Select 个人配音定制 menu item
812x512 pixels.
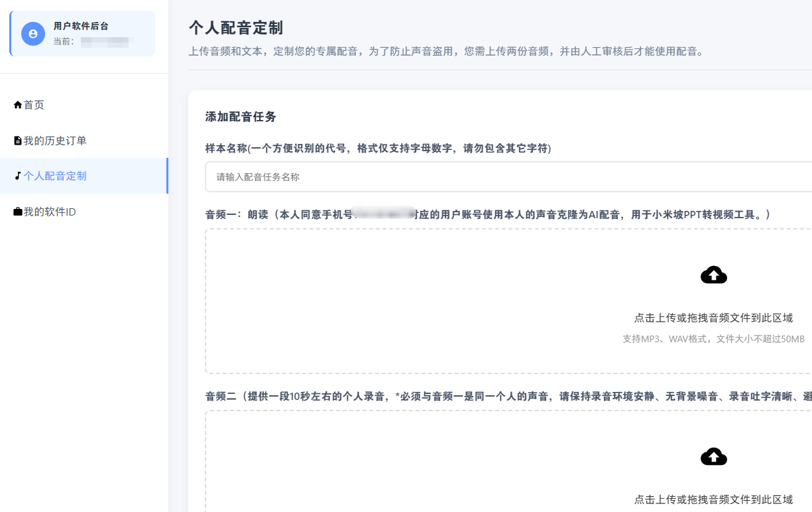84,176
